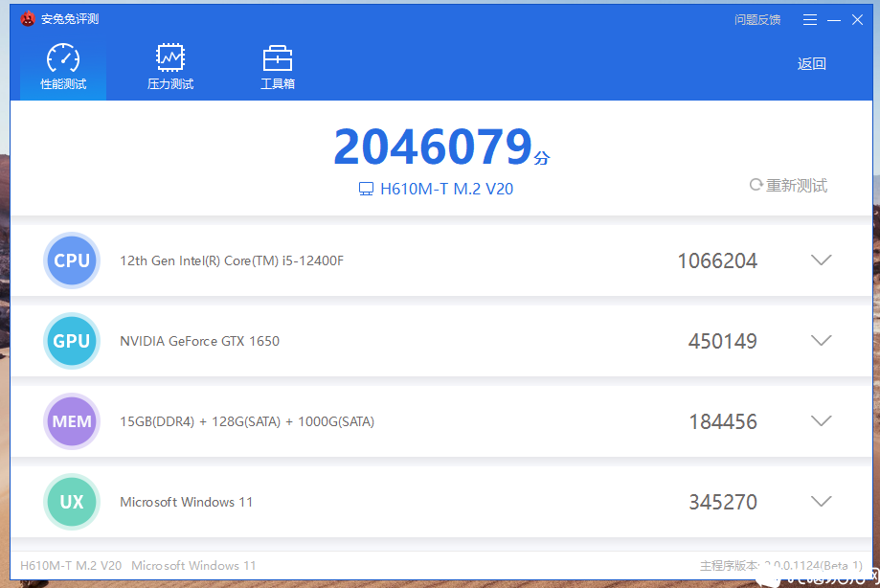This screenshot has height=588, width=880.
Task: Switch to the 压力测试 stress test tab
Action: pyautogui.click(x=170, y=67)
